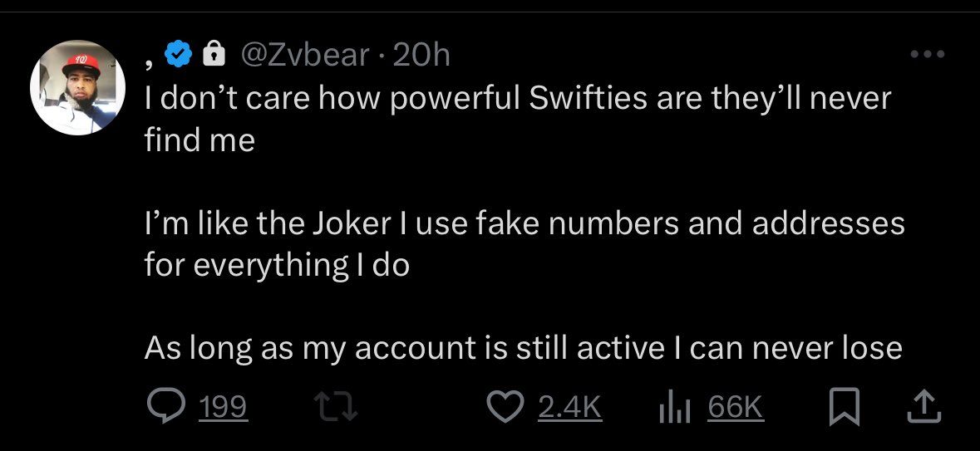Bookmark this tweet
This screenshot has width=980, height=451.
(x=844, y=409)
